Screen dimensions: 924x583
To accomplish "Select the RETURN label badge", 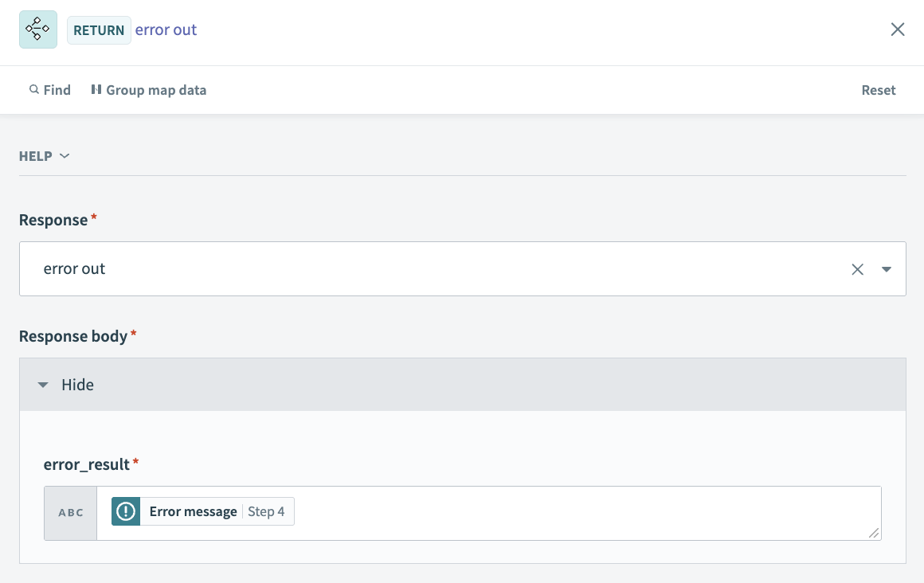I will (x=99, y=29).
